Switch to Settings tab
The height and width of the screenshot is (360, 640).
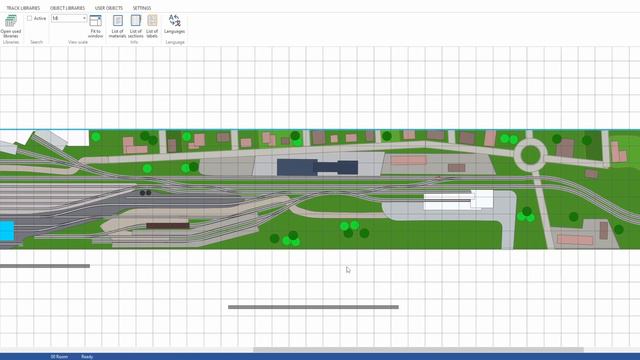pos(142,8)
